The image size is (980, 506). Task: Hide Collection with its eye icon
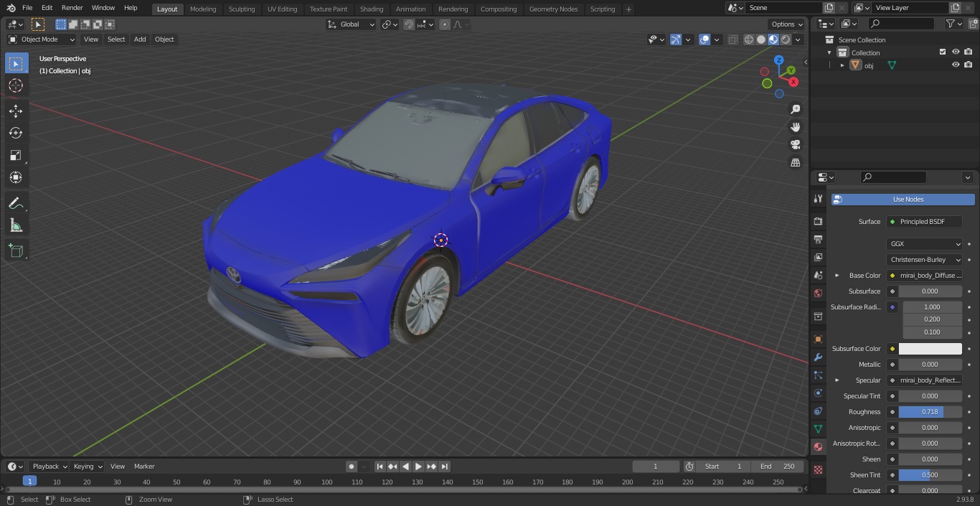click(956, 52)
